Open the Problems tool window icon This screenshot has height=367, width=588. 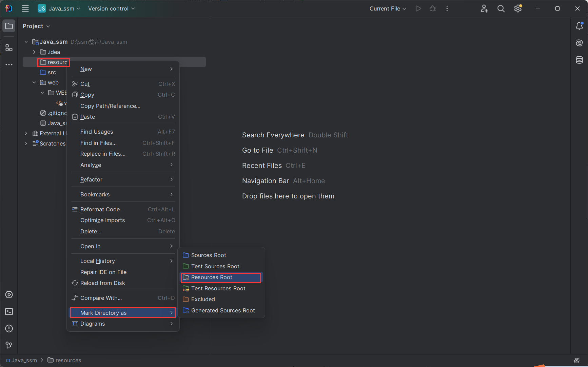(9, 329)
